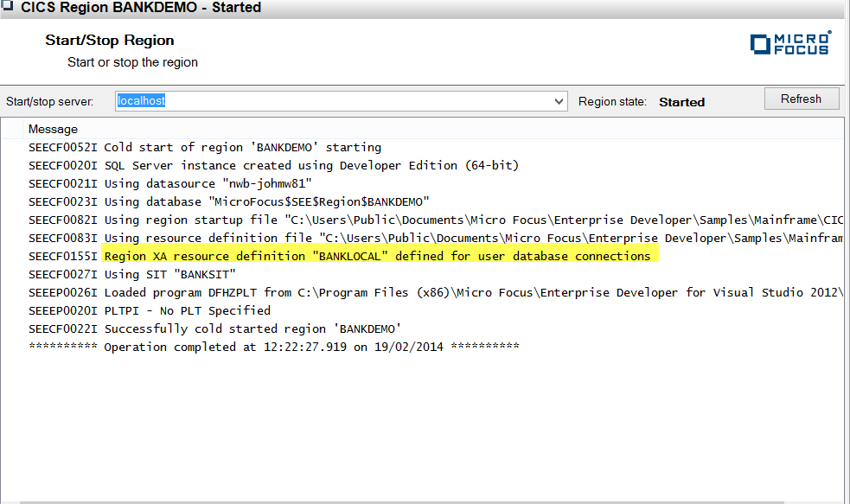Select the SEECF0022I successfully cold started row
The height and width of the screenshot is (504, 850).
(214, 329)
